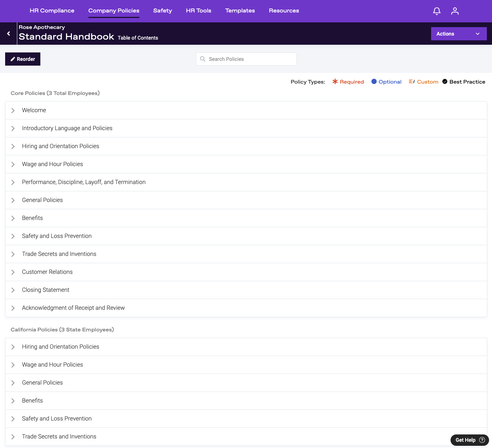Click the red Required asterisk icon

point(335,82)
